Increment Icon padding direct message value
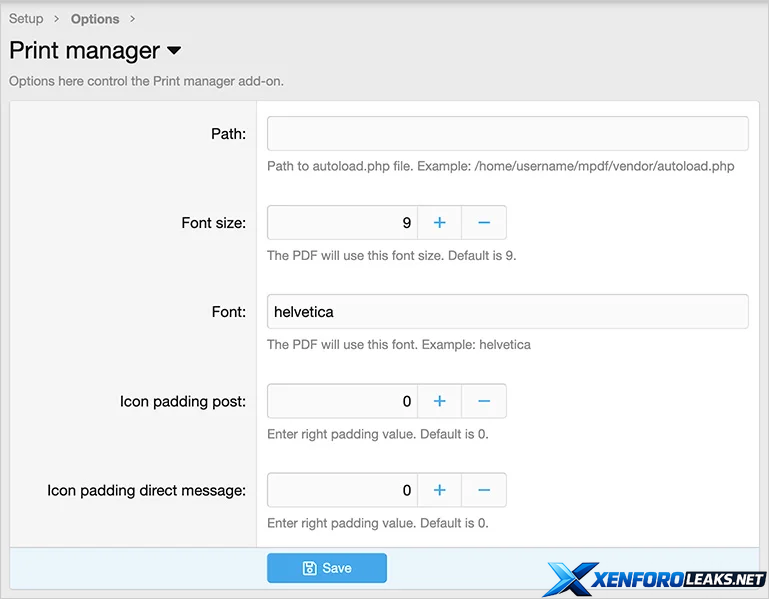 [439, 490]
